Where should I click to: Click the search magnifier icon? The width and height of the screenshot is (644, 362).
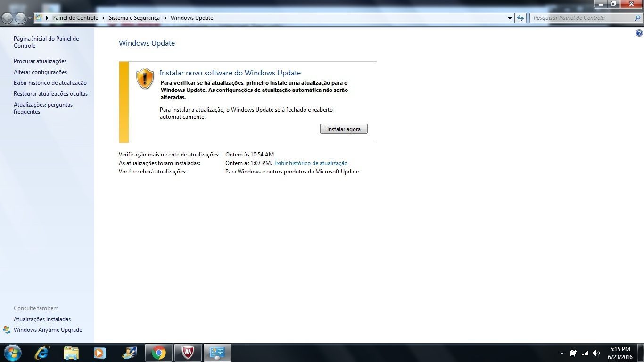(x=636, y=18)
